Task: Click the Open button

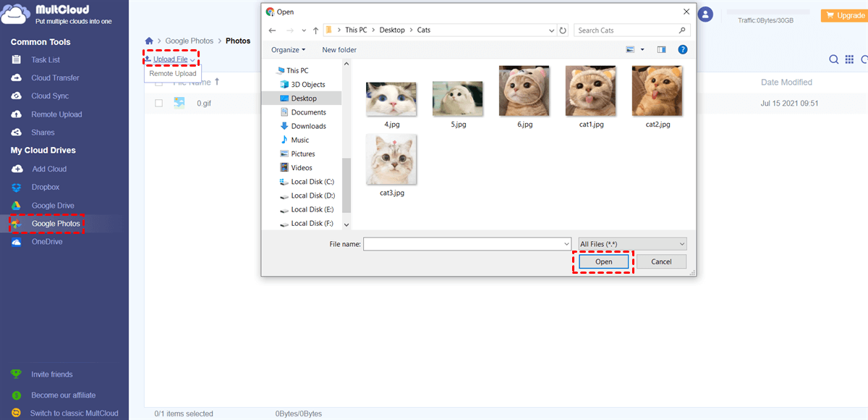Action: coord(604,262)
